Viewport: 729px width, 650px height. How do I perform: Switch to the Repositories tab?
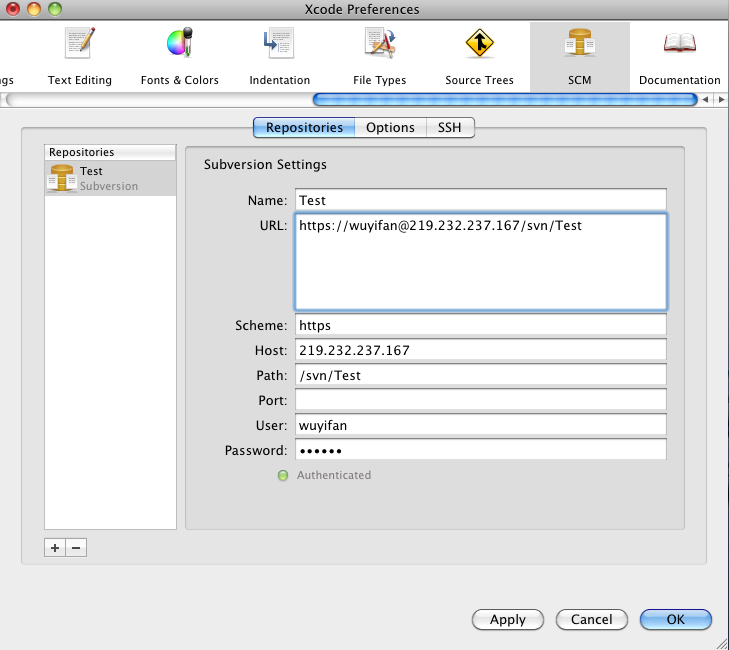click(x=304, y=127)
